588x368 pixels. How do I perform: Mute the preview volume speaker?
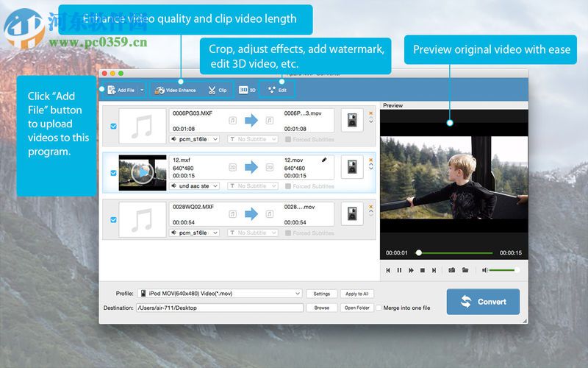click(484, 270)
